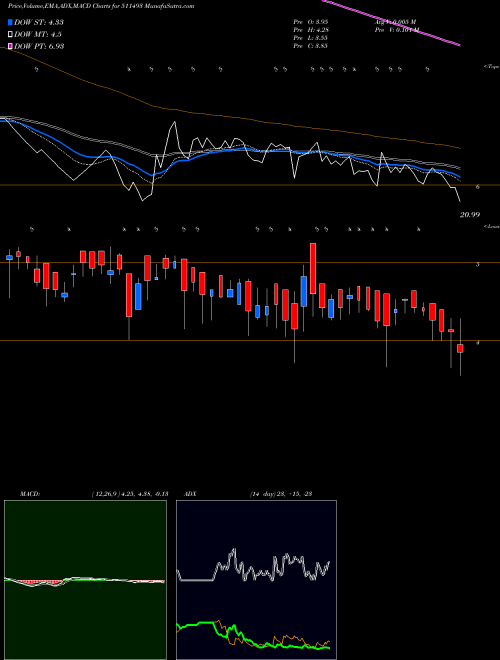
Task: Select the 'DOW ST: 4.33' legend text
Action: click(39, 22)
